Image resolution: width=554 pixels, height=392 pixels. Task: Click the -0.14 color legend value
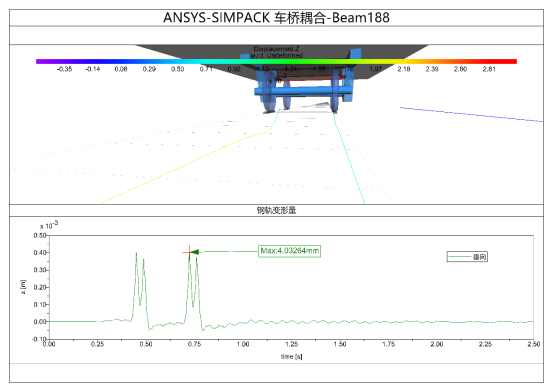point(93,69)
